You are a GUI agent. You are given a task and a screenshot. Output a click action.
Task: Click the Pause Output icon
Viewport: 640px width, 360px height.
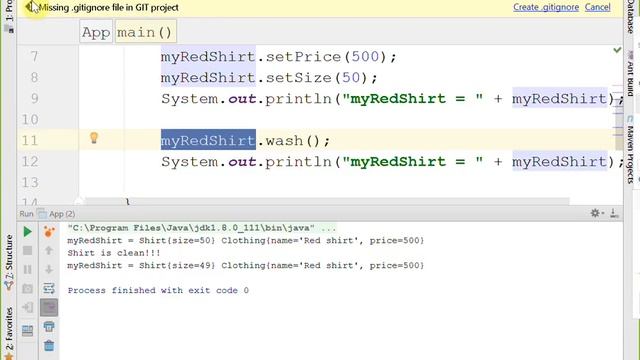tap(27, 270)
